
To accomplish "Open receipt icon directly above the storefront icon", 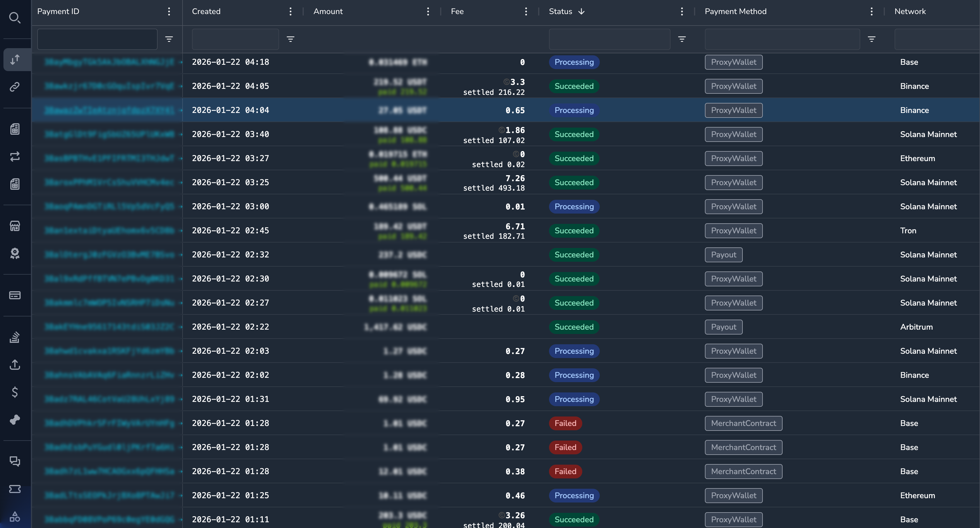I will click(x=15, y=184).
